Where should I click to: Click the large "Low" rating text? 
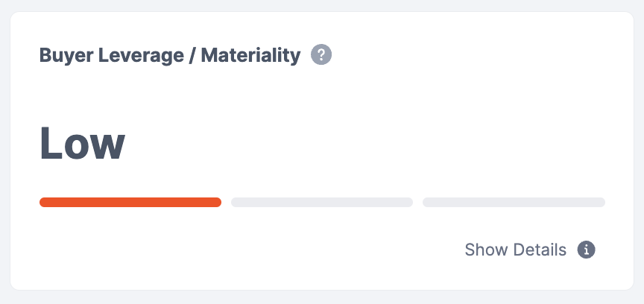coord(82,143)
